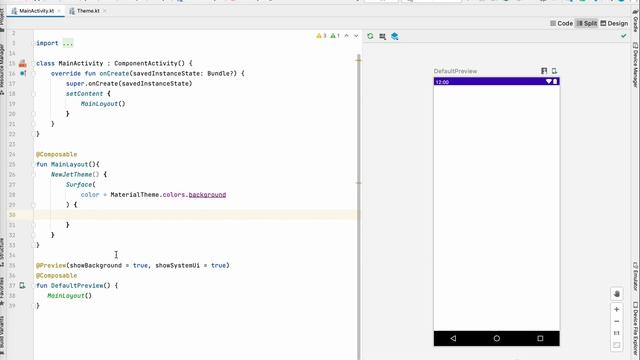Viewport: 640px width, 360px height.
Task: Go to previous highlighted error arrow
Action: [347, 36]
